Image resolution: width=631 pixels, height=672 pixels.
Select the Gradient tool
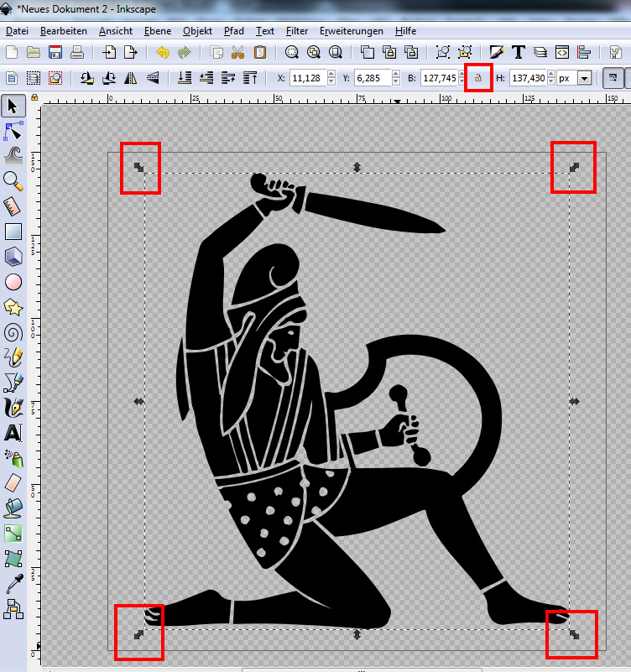coord(13,534)
